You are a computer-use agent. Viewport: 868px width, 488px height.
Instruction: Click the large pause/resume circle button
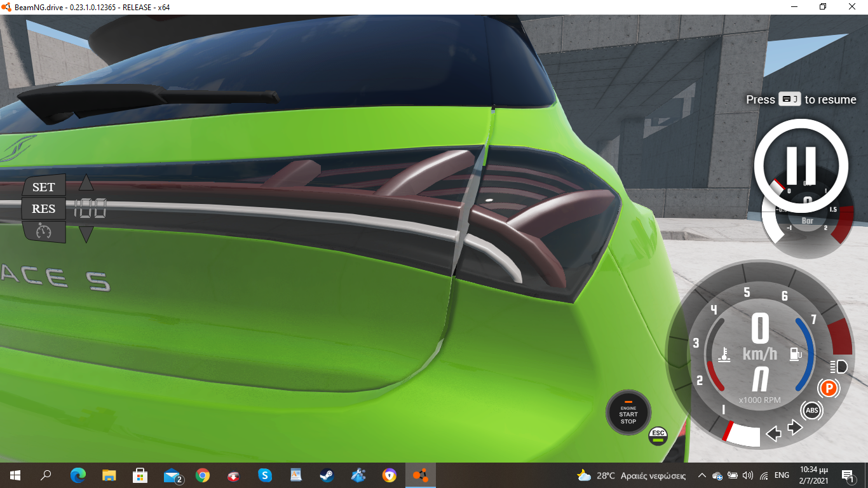tap(801, 166)
